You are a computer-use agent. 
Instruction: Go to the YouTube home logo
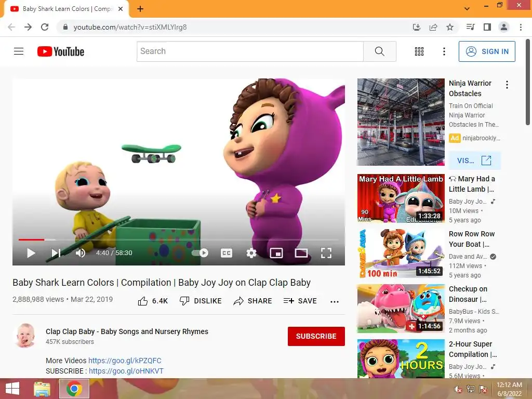[61, 51]
